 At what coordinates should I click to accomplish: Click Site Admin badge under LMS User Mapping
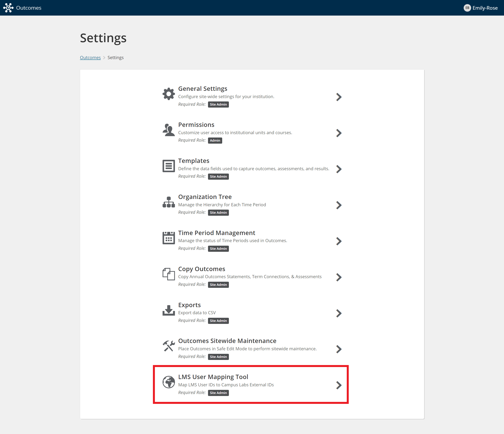point(218,393)
